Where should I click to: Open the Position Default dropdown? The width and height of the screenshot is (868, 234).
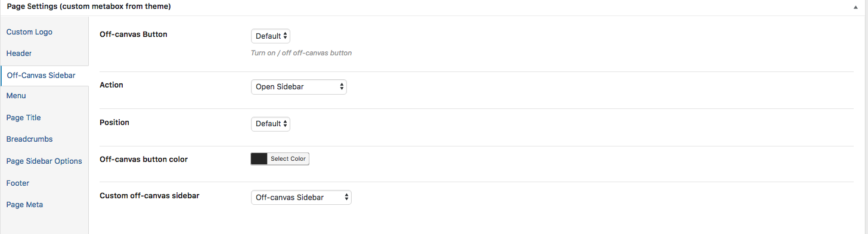271,123
